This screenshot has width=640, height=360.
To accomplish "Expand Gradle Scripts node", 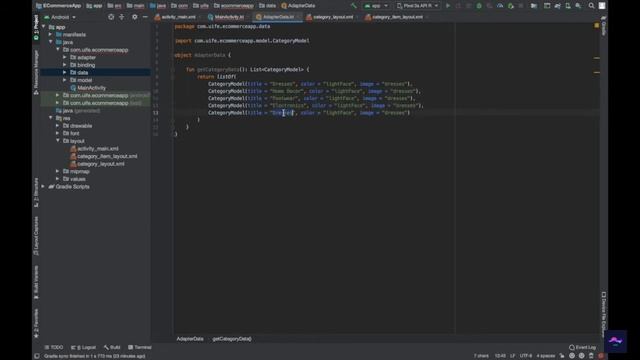I will (x=44, y=187).
